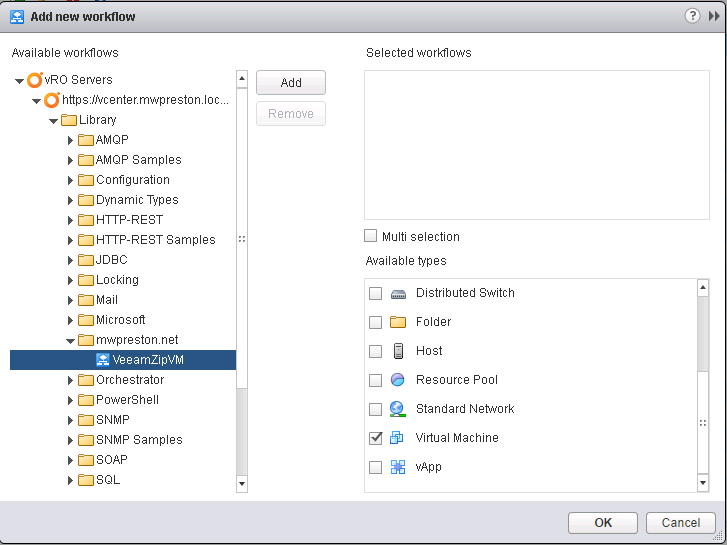Screen dimensions: 727x545
Task: Enable the Multi selection checkbox
Action: tap(370, 236)
